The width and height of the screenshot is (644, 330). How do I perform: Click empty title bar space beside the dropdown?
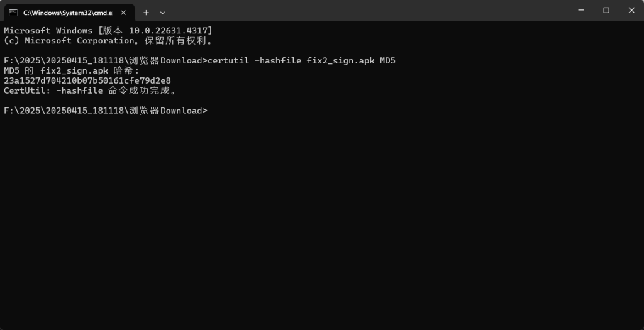click(x=365, y=12)
